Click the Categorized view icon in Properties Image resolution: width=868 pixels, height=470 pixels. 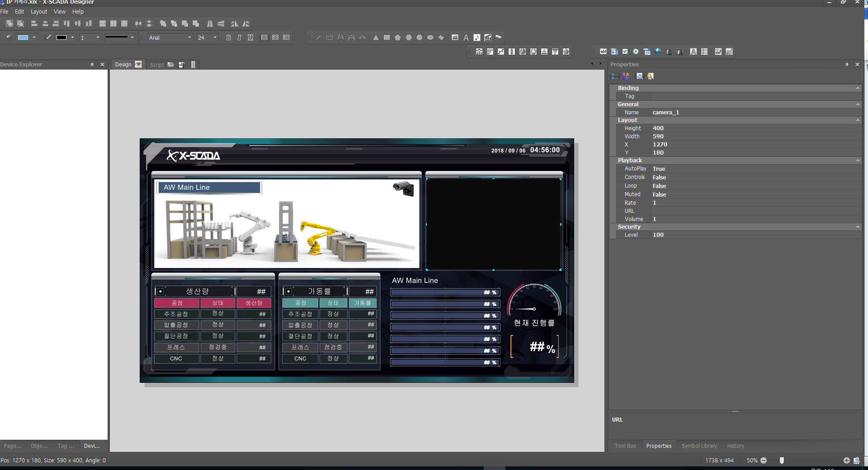(x=615, y=76)
